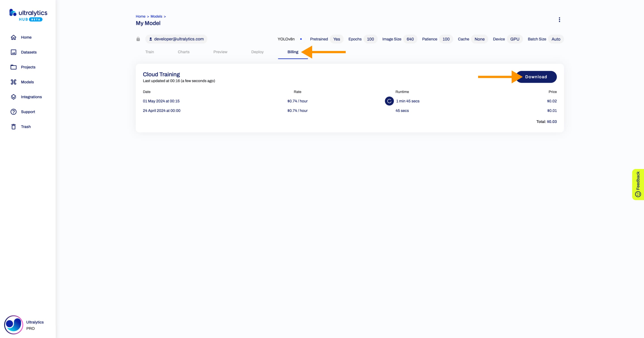Click the Home link in sidebar
Screen dimensions: 644x338
26,37
